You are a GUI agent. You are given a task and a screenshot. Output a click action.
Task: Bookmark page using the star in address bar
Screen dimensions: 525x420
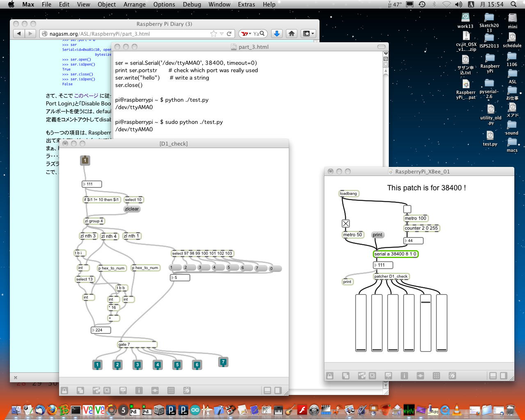click(x=213, y=34)
